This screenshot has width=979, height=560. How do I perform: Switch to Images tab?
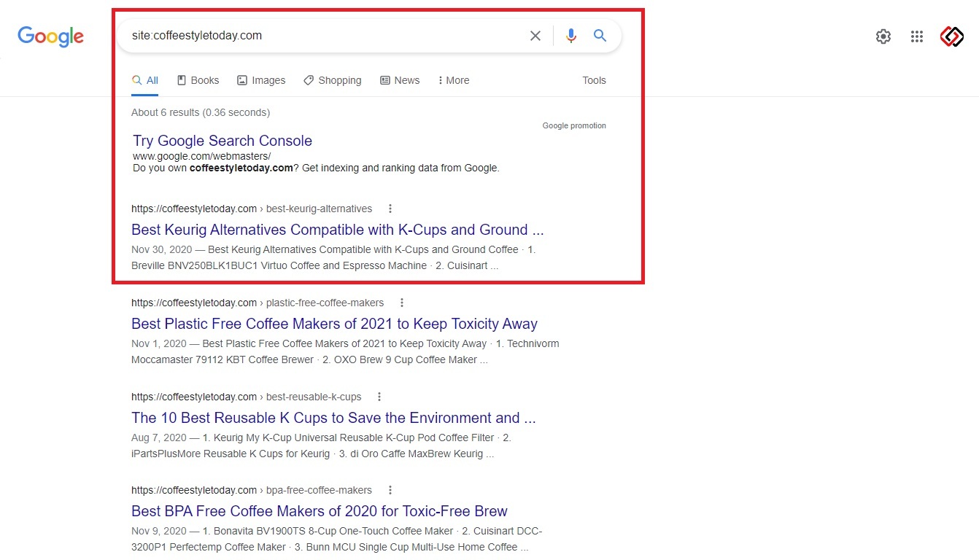tap(261, 80)
